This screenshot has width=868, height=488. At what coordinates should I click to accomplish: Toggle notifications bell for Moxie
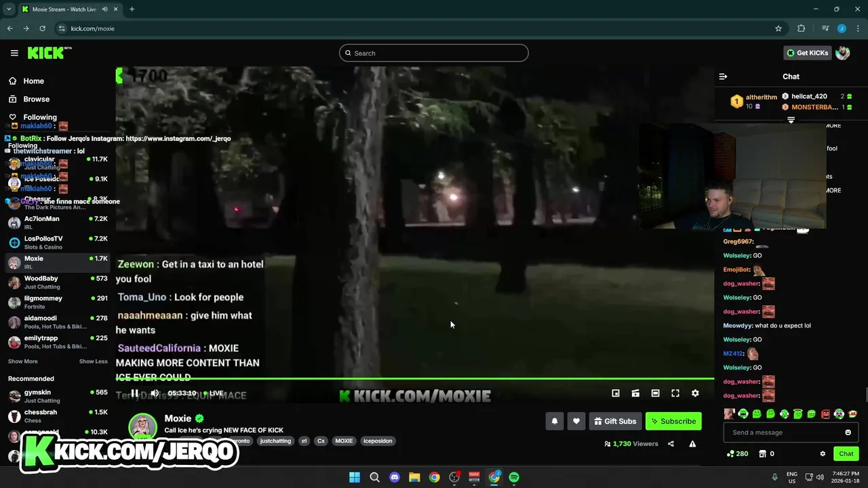555,421
